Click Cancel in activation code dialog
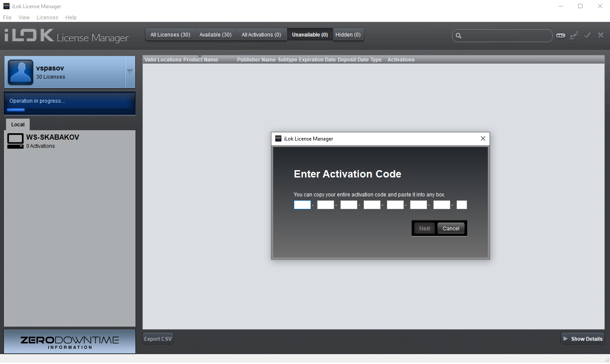The width and height of the screenshot is (610, 364). coord(451,229)
